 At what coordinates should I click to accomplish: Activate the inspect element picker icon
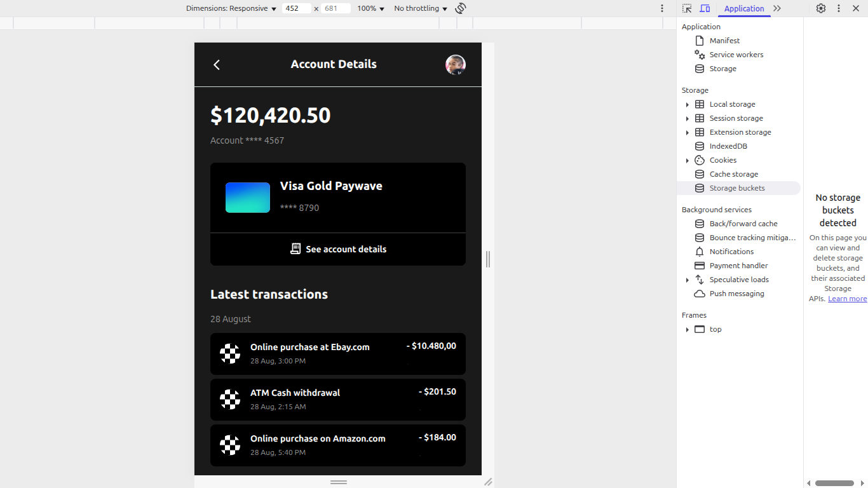(x=687, y=8)
